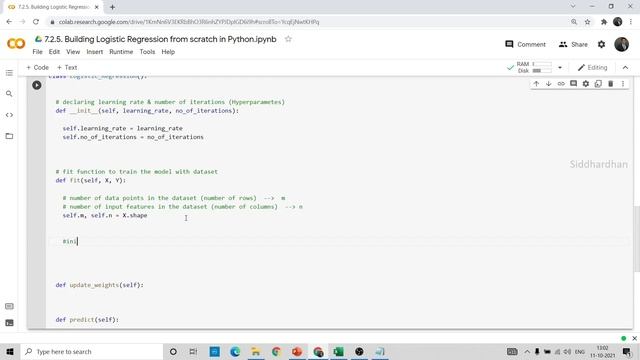Add a new Text cell

67,67
